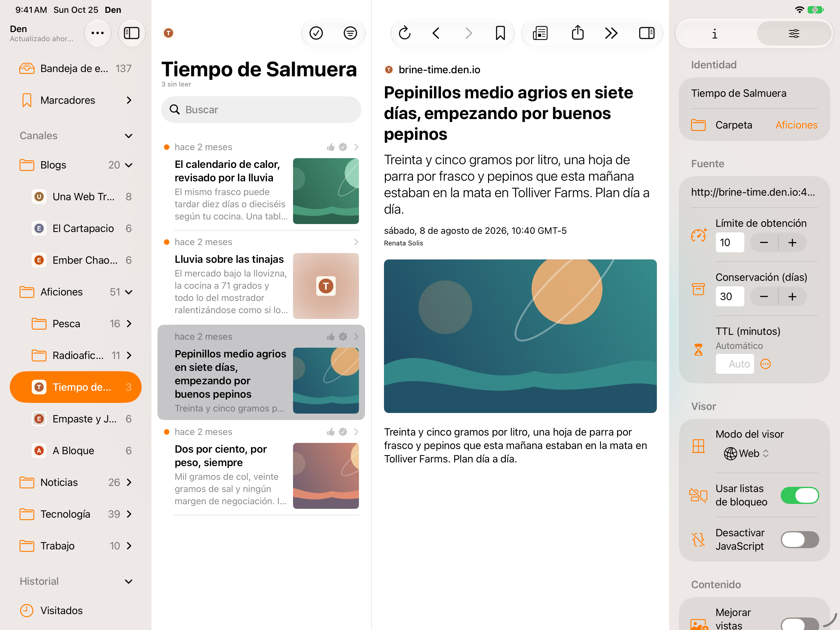Toggle Usar listas de bloqueo switch
Viewport: 840px width, 630px height.
pyautogui.click(x=800, y=495)
